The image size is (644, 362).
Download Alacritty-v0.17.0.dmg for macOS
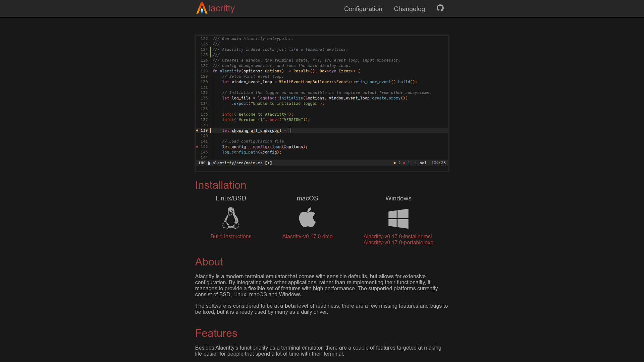pyautogui.click(x=307, y=236)
